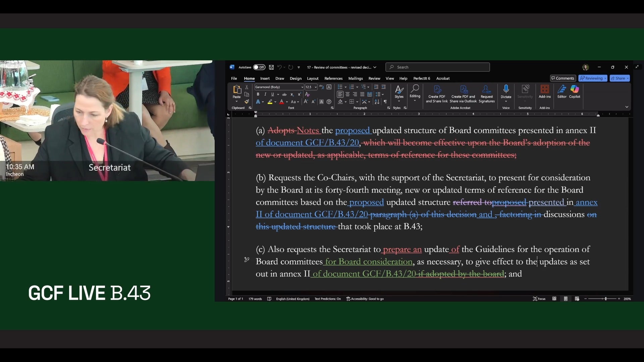Click the Clear All Formatting icon
The height and width of the screenshot is (362, 644).
[307, 94]
